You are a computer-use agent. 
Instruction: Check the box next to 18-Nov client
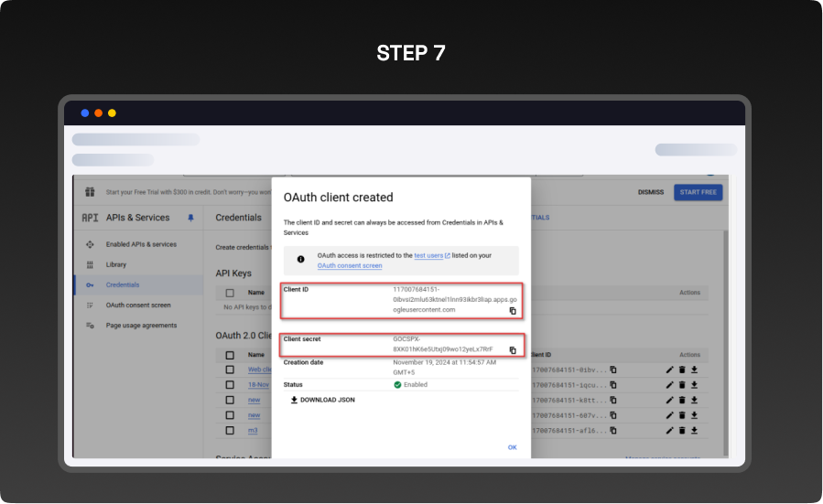230,385
